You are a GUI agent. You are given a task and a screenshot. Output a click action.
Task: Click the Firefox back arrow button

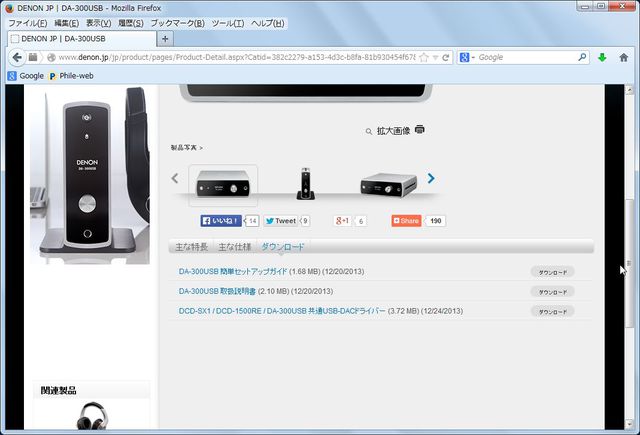(x=17, y=58)
